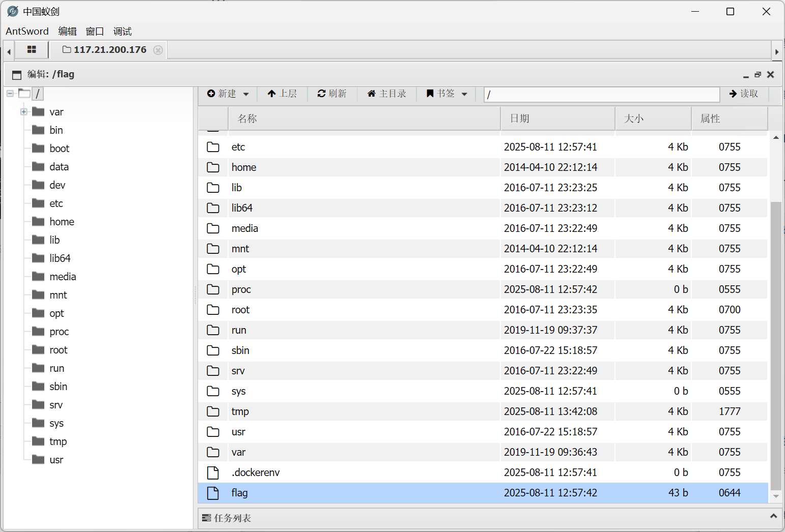Click the lib folder icon in list
785x532 pixels.
click(x=213, y=188)
